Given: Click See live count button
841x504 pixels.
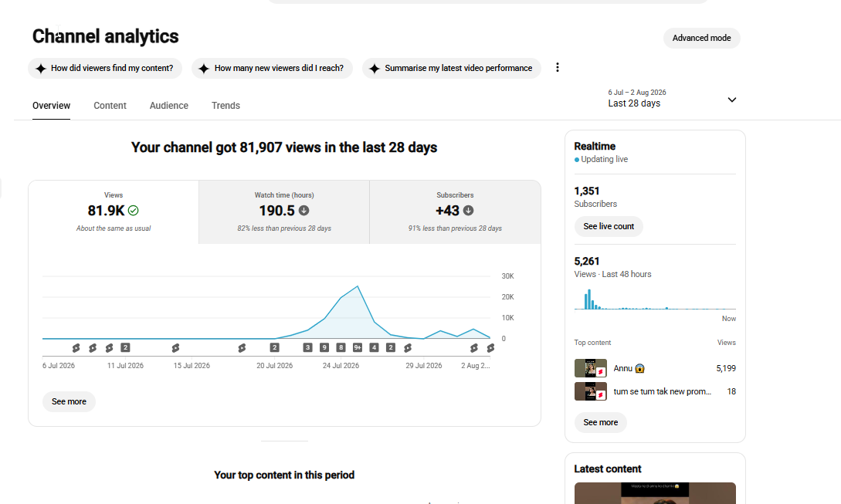Looking at the screenshot, I should click(x=609, y=226).
